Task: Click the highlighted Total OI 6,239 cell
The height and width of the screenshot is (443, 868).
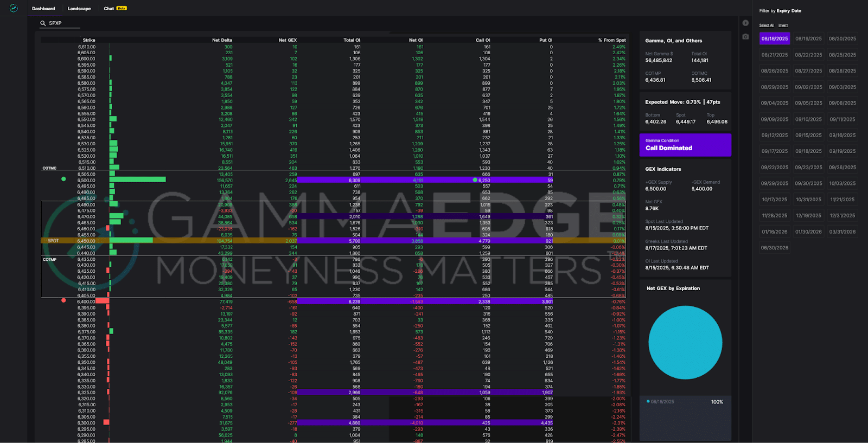Action: click(329, 301)
